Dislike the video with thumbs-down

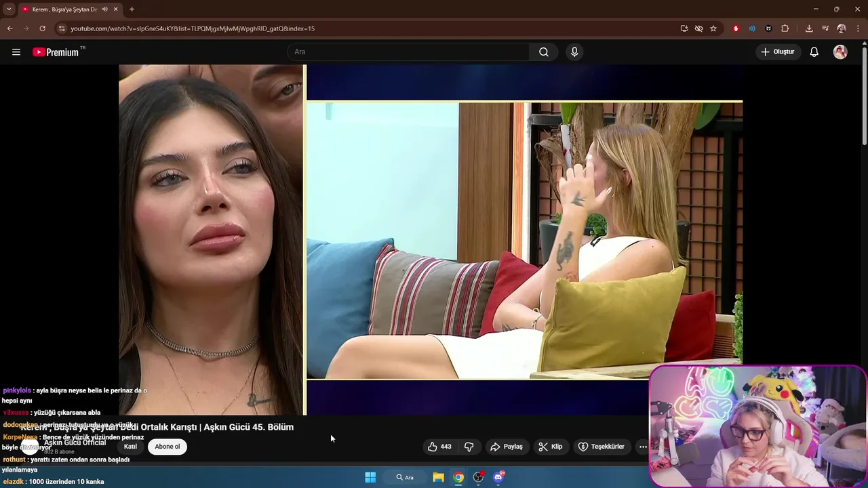pos(469,447)
